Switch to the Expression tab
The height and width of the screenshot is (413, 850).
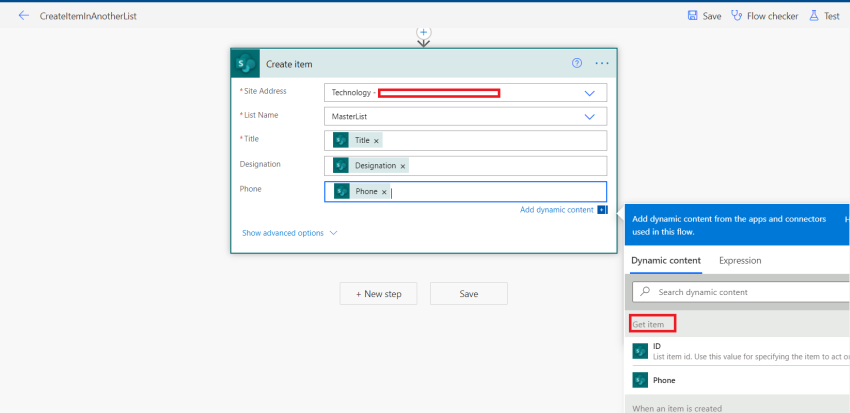point(740,261)
